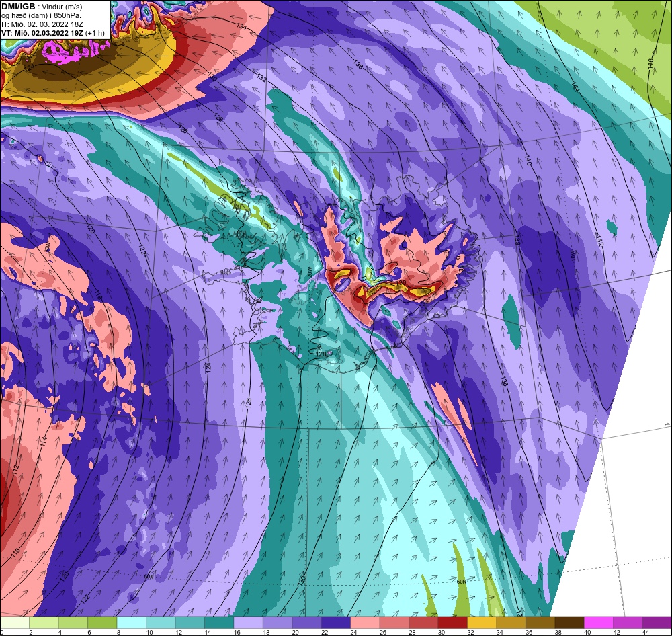Screen dimensions: 672x636
Task: Click the 146 contour label
Action: point(650,64)
